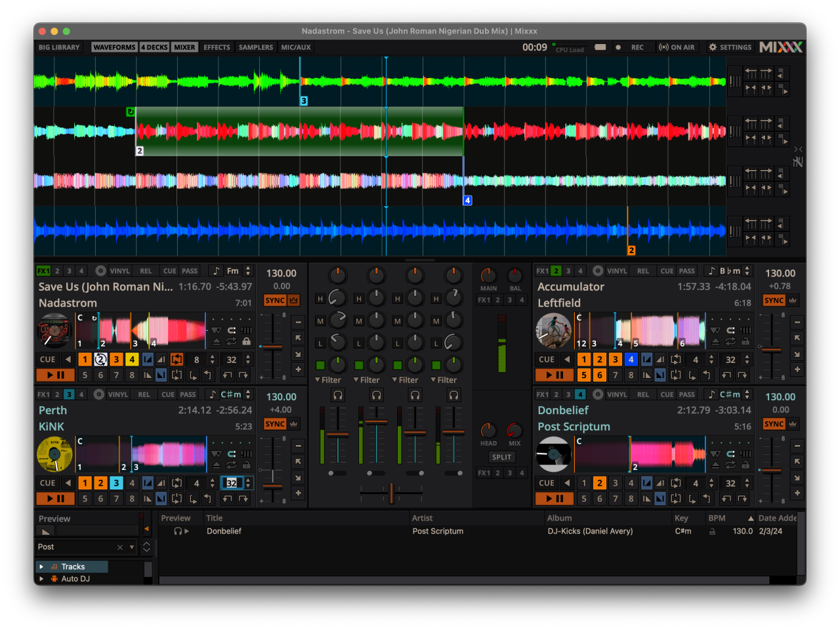Screen dimensions: 840x630
Task: Lock the BPM with the padlock icon on deck 1
Action: click(x=246, y=341)
